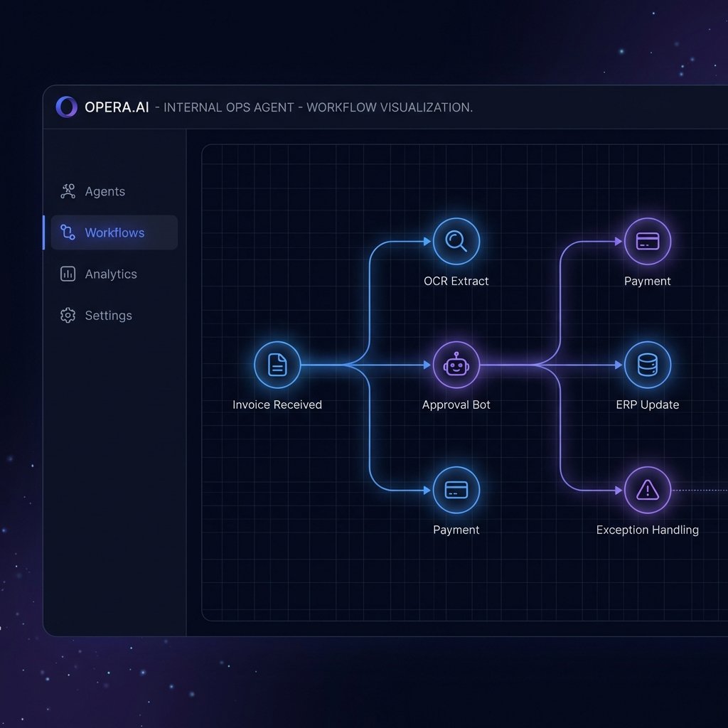Open the Analytics section
Viewport: 728px width, 728px height.
click(x=110, y=274)
